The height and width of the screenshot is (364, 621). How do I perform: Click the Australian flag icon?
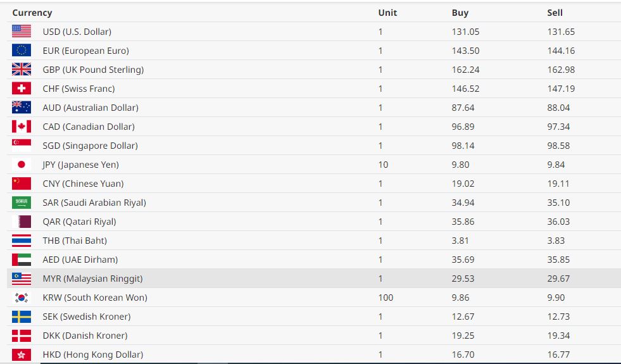pos(21,108)
